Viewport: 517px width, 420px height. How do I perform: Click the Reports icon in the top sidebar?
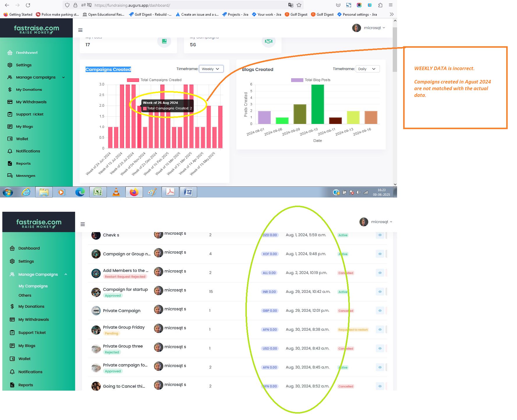click(x=10, y=163)
